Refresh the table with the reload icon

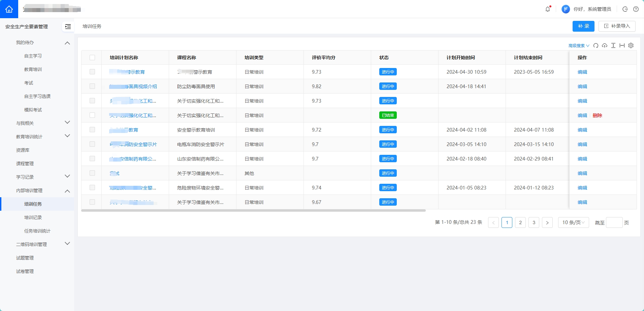(596, 45)
